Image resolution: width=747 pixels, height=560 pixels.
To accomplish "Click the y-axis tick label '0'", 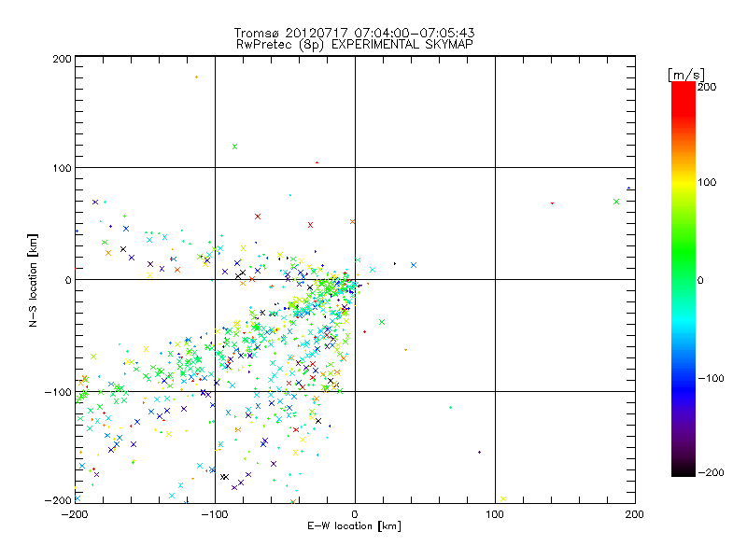I will click(68, 280).
